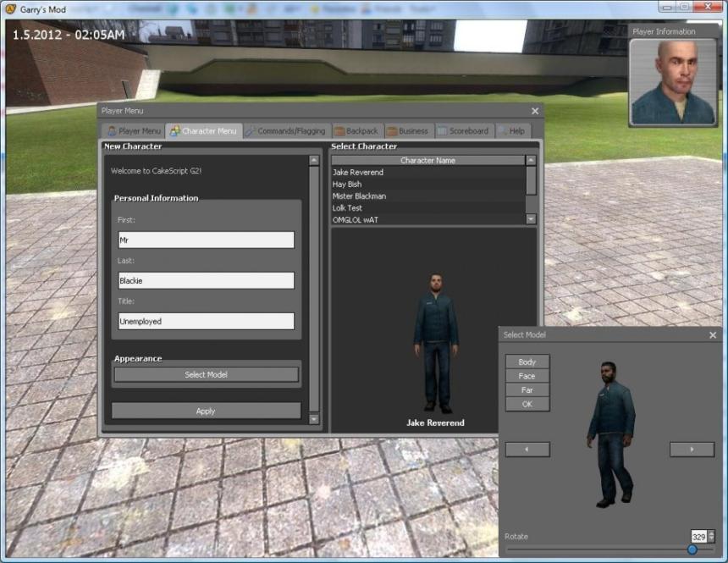The height and width of the screenshot is (563, 728).
Task: Click the Title input field
Action: coord(207,321)
